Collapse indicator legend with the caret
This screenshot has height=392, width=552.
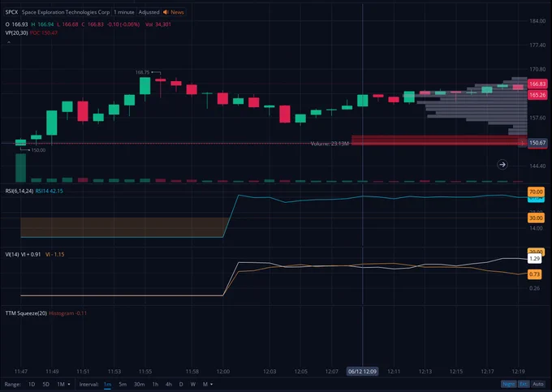point(9,42)
